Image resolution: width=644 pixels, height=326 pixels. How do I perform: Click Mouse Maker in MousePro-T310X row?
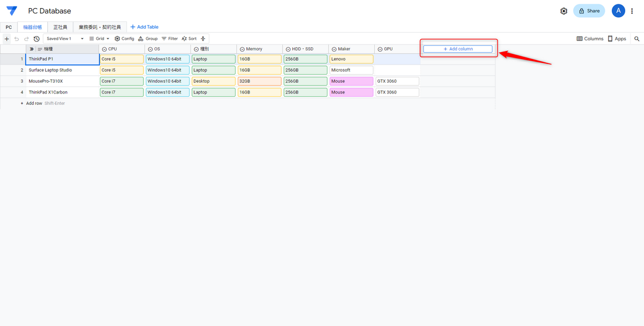tap(352, 81)
